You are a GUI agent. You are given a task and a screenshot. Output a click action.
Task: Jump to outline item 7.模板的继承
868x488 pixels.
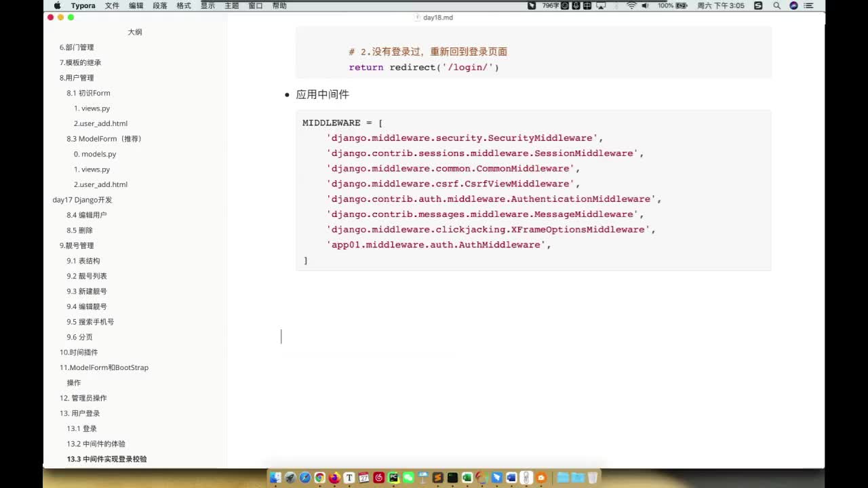[x=80, y=62]
